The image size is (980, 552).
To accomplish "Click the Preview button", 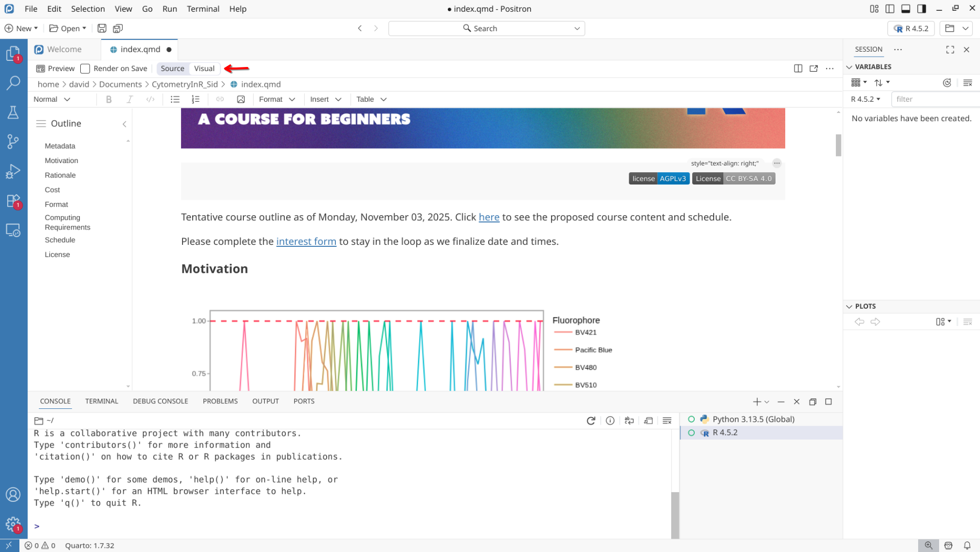I will coord(55,68).
